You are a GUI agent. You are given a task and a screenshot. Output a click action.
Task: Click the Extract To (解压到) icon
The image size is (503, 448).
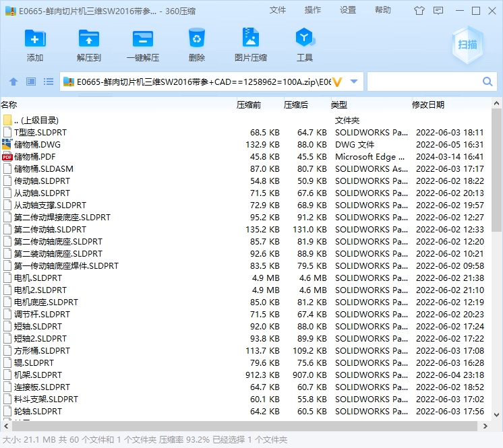[89, 39]
